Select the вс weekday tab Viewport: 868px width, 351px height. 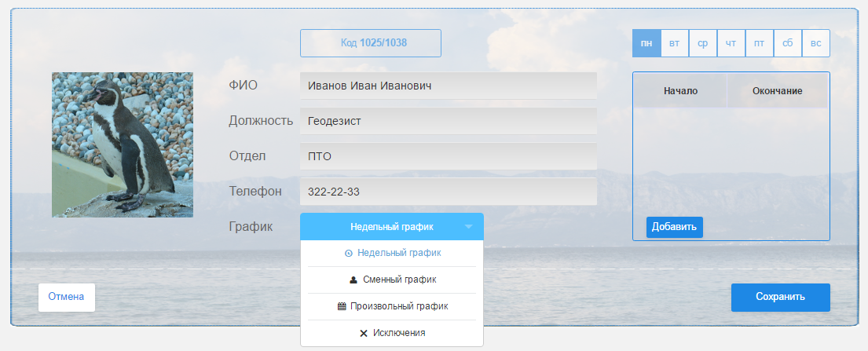point(816,43)
